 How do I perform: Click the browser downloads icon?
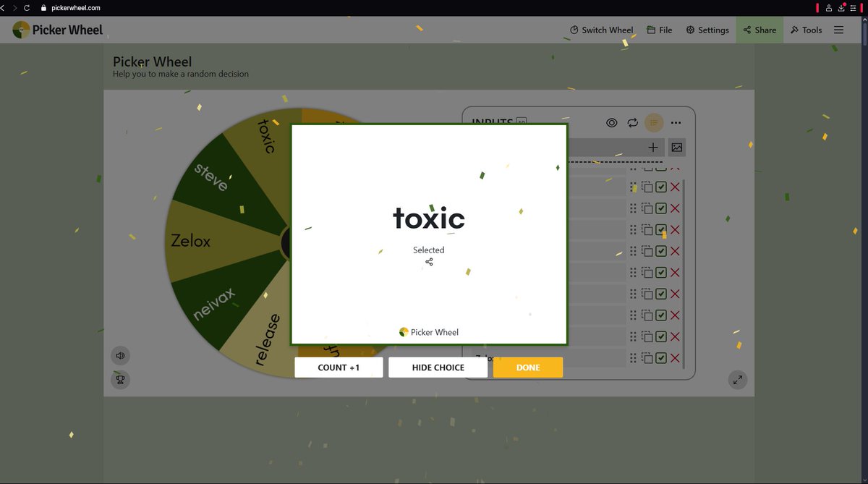[x=842, y=8]
